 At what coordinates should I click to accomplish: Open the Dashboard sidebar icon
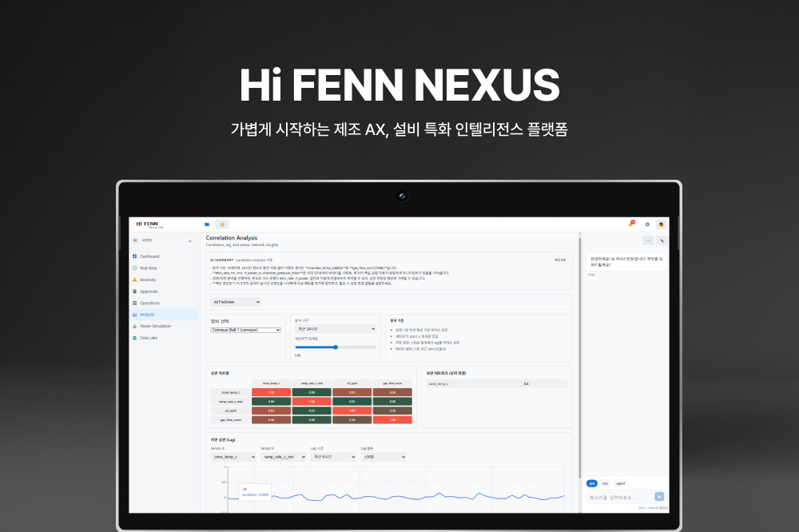point(134,256)
